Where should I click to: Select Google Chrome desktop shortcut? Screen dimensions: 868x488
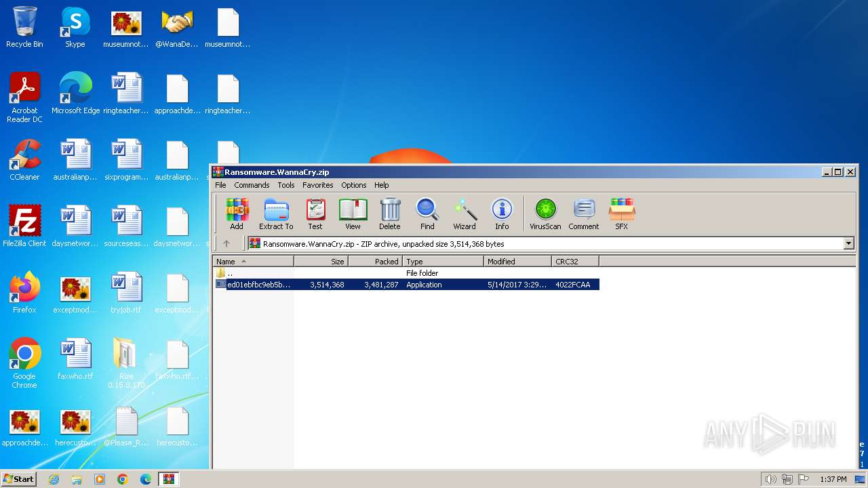(x=24, y=363)
